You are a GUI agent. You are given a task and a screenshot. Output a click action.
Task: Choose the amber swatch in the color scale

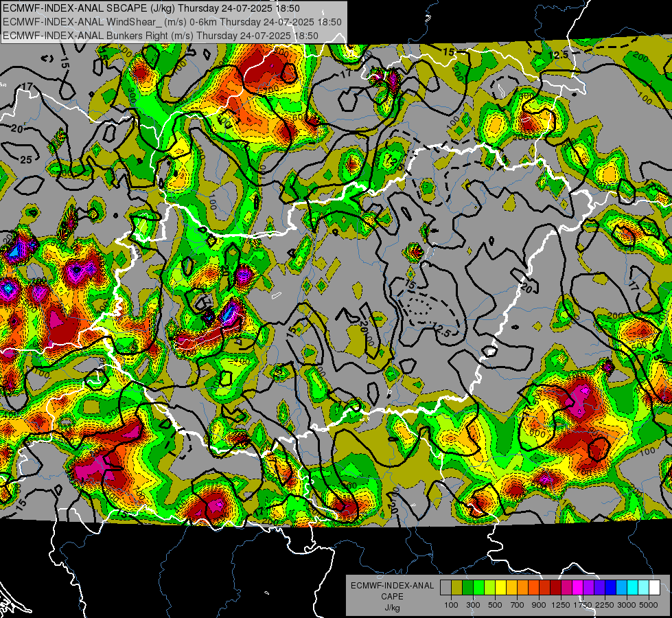click(511, 587)
